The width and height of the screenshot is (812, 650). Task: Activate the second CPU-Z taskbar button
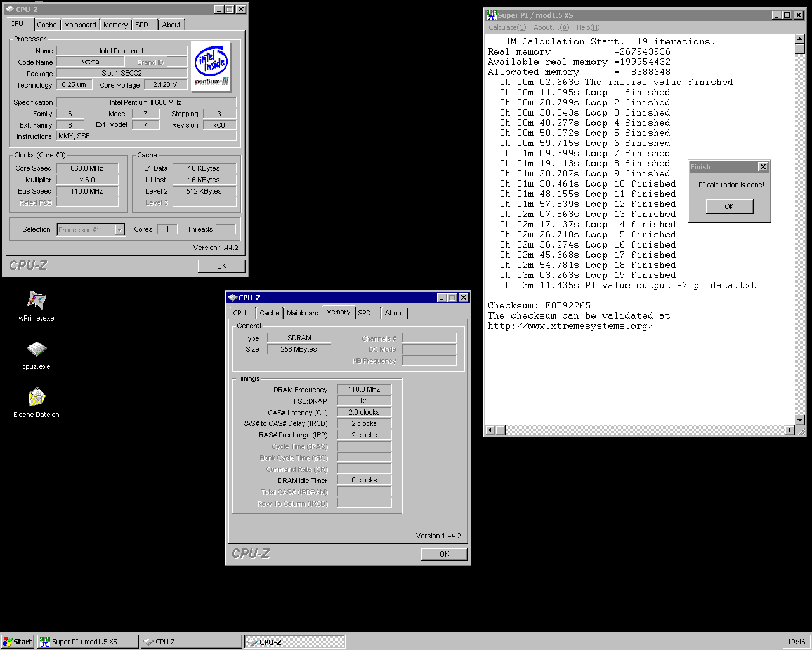coord(295,642)
